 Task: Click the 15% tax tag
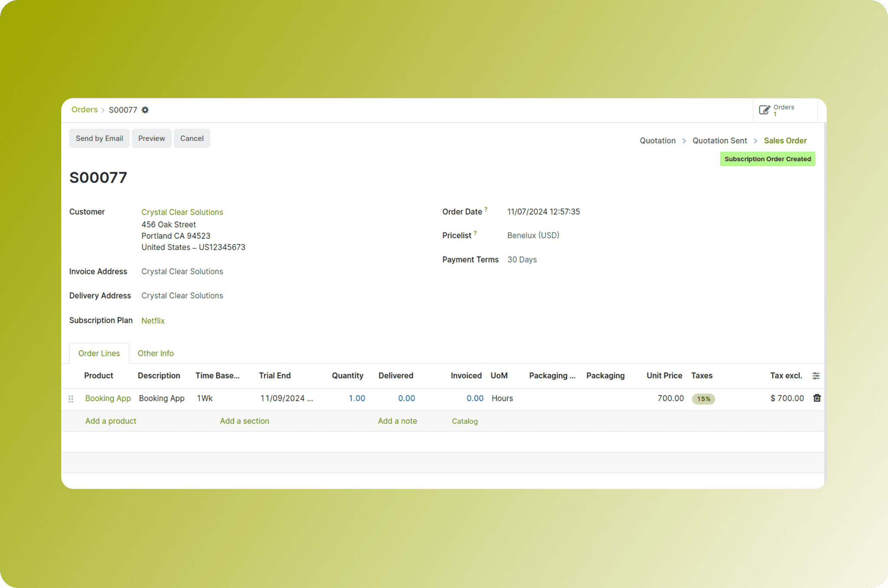pyautogui.click(x=703, y=399)
